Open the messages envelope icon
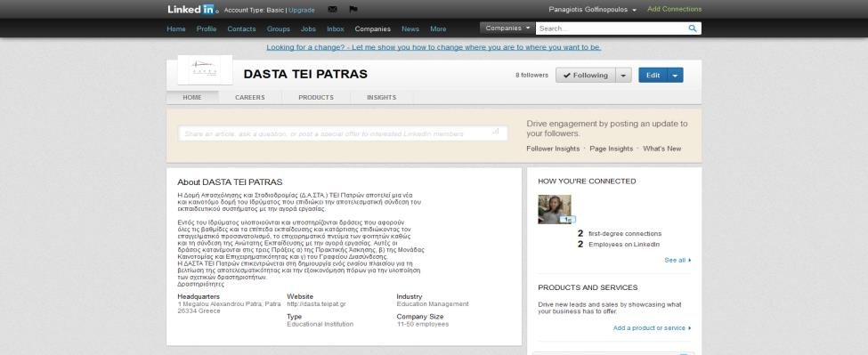 coord(332,10)
